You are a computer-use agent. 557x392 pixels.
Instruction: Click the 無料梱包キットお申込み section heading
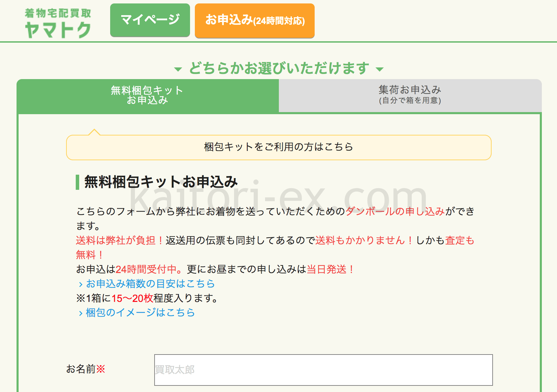pyautogui.click(x=161, y=182)
